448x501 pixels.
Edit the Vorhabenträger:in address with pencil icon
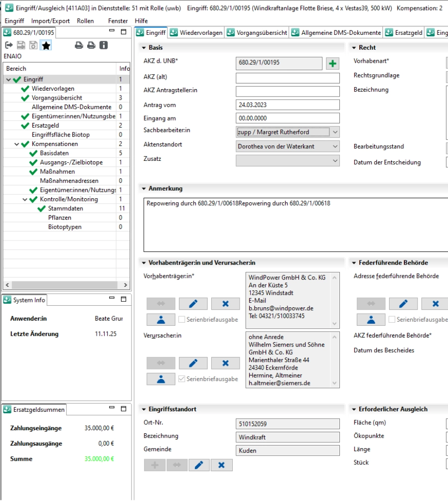tap(193, 304)
